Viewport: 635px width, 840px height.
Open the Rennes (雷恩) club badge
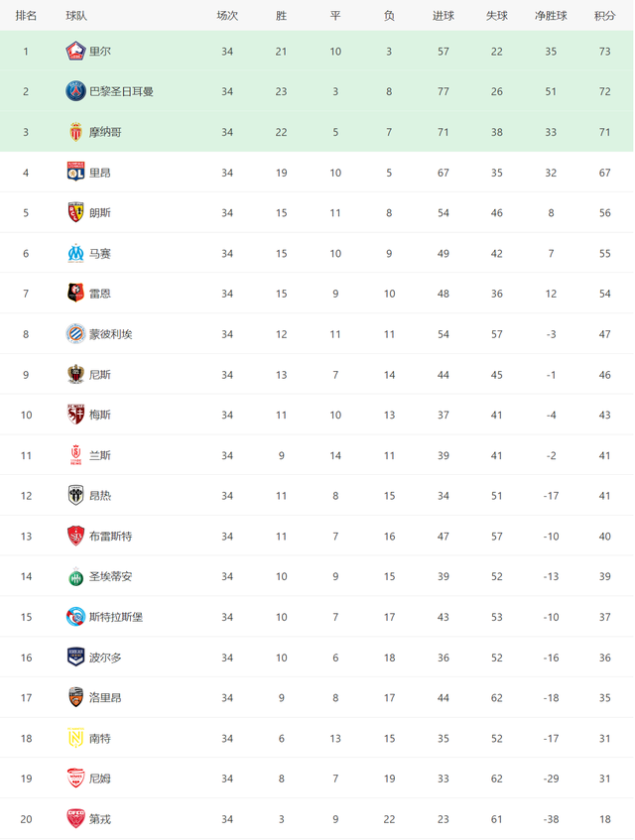[75, 294]
